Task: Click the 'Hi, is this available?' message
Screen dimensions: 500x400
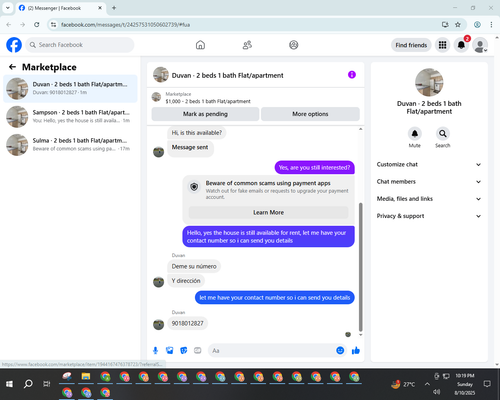Action: point(197,133)
